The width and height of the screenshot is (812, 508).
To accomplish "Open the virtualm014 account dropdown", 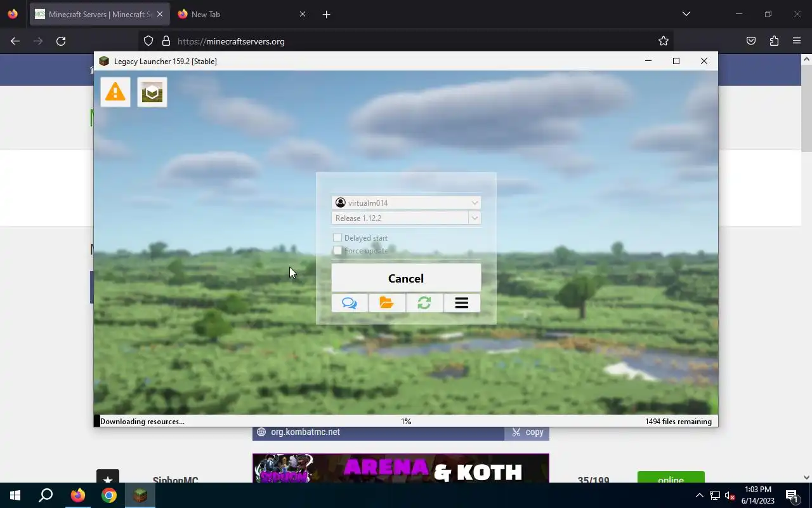I will pyautogui.click(x=406, y=203).
